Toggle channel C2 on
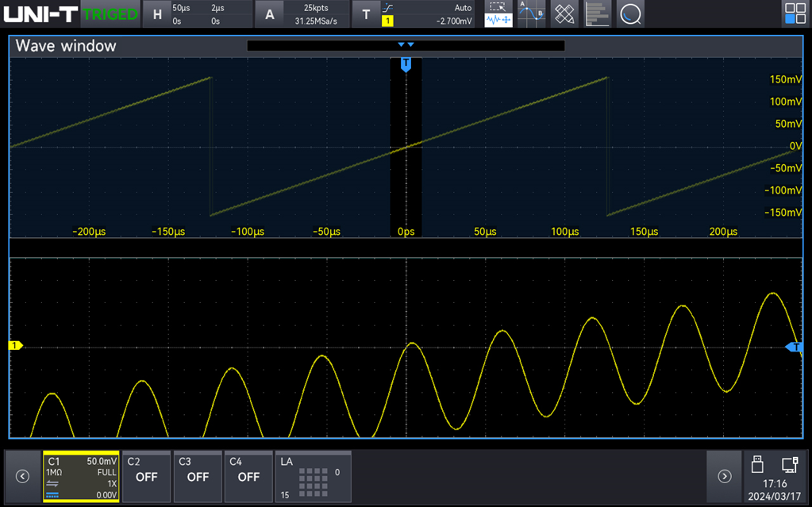The width and height of the screenshot is (812, 507). pos(147,477)
